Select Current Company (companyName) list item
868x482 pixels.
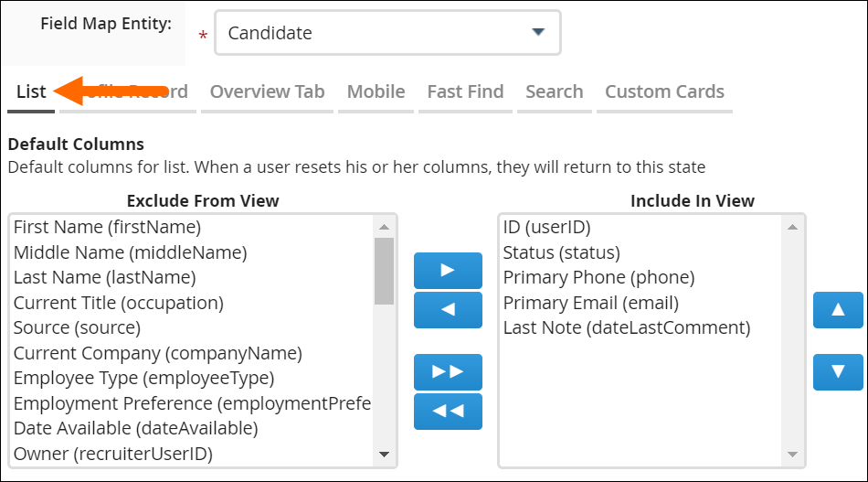coord(157,352)
